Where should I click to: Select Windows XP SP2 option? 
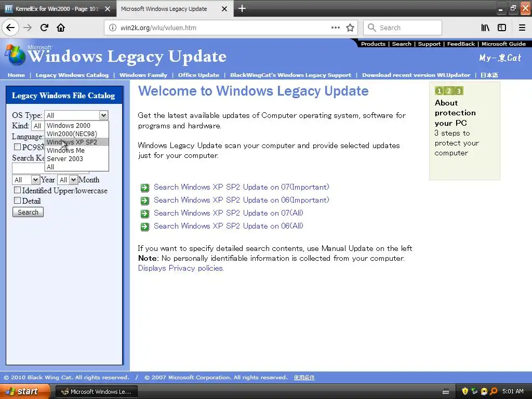click(77, 142)
